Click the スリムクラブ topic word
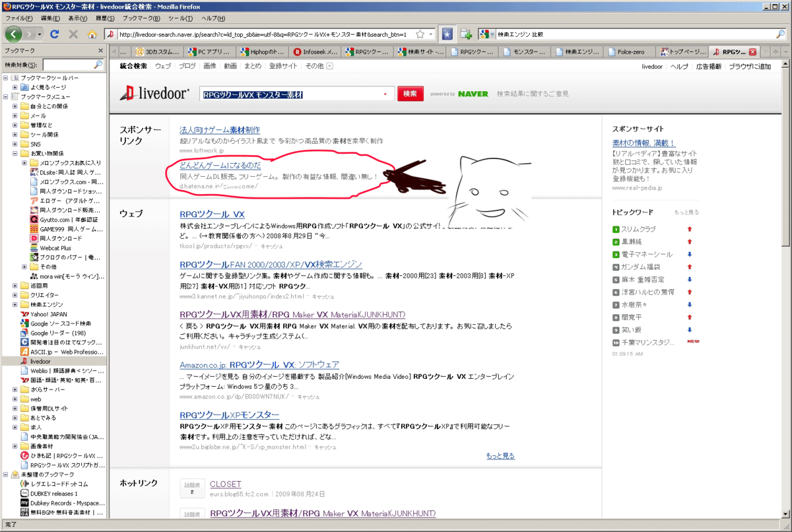The image size is (792, 532). pos(638,229)
